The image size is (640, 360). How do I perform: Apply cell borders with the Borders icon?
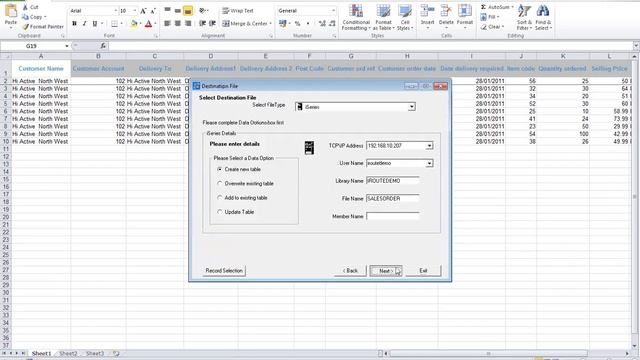coord(114,24)
